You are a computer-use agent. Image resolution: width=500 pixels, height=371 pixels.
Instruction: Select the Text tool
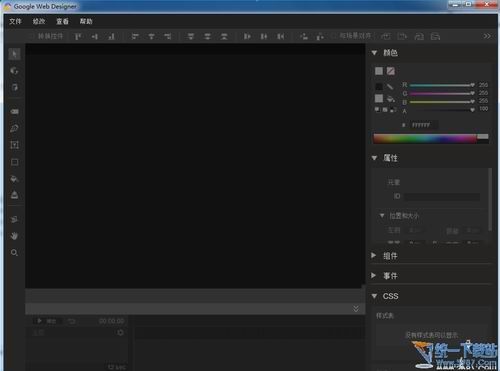point(14,145)
